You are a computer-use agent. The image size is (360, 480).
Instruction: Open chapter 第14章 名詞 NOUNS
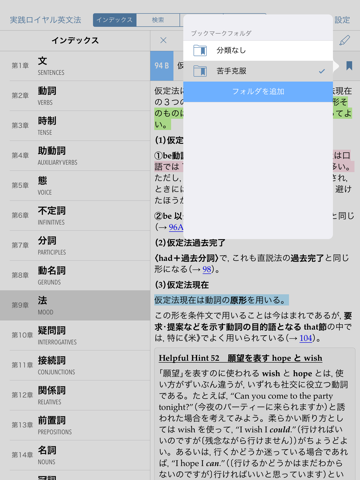click(x=75, y=455)
